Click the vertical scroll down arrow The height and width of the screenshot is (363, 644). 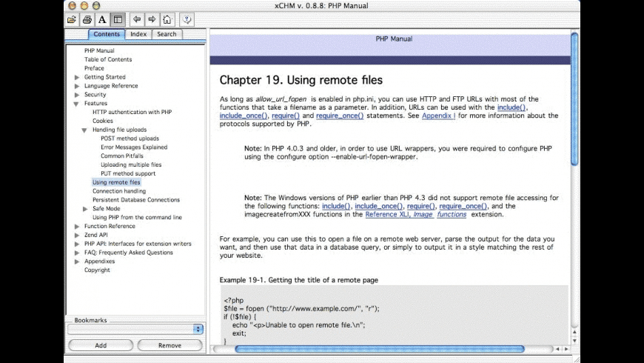point(574,340)
